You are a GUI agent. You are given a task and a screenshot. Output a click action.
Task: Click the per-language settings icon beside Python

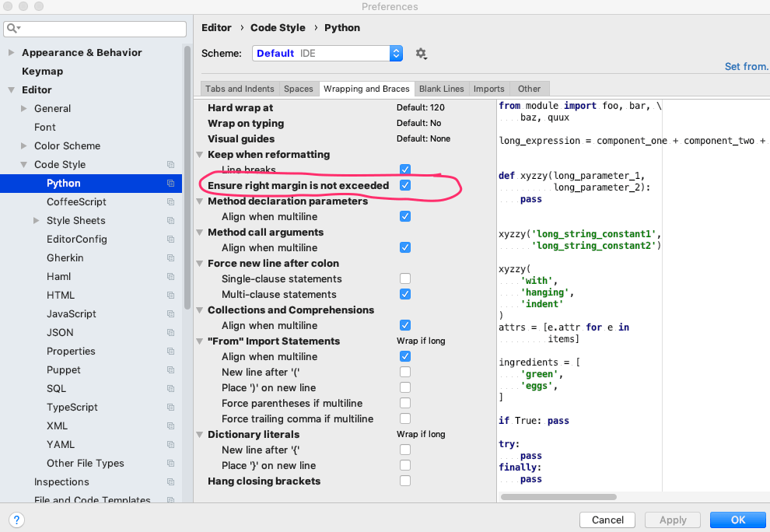pyautogui.click(x=171, y=183)
